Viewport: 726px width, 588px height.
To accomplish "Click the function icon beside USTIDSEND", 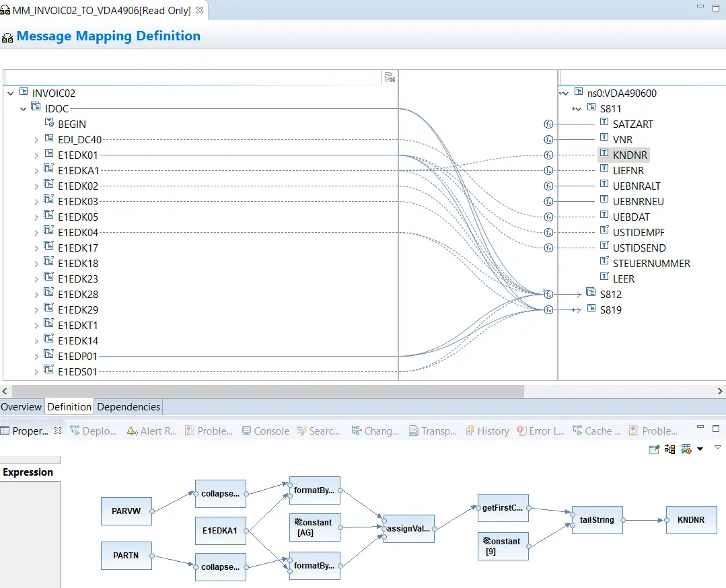I will click(x=548, y=248).
